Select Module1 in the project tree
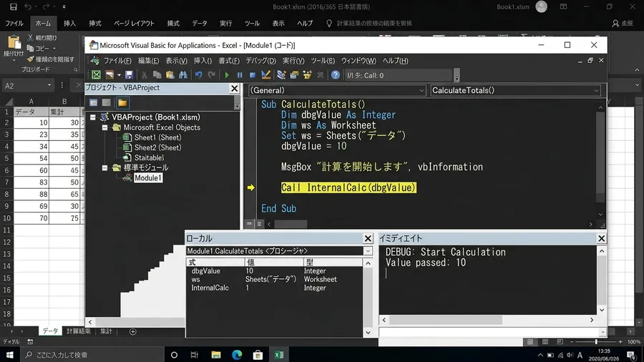Screen dimensions: 644x362 pos(148,177)
